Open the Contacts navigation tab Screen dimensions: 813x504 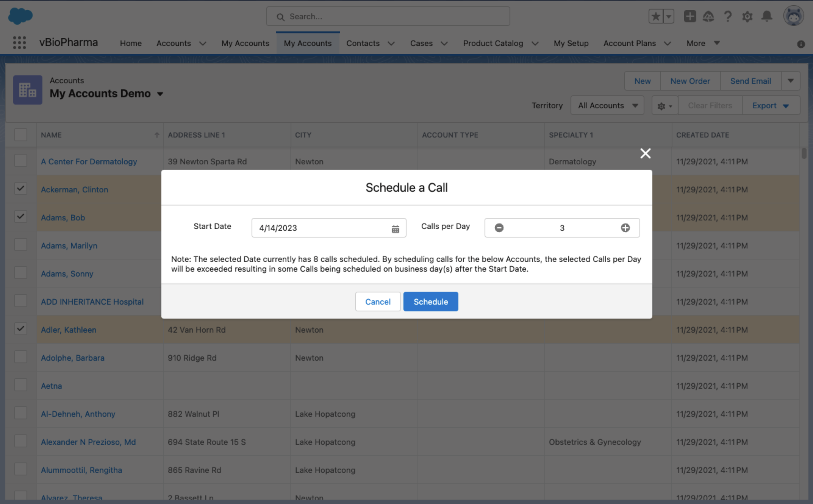[x=363, y=43]
